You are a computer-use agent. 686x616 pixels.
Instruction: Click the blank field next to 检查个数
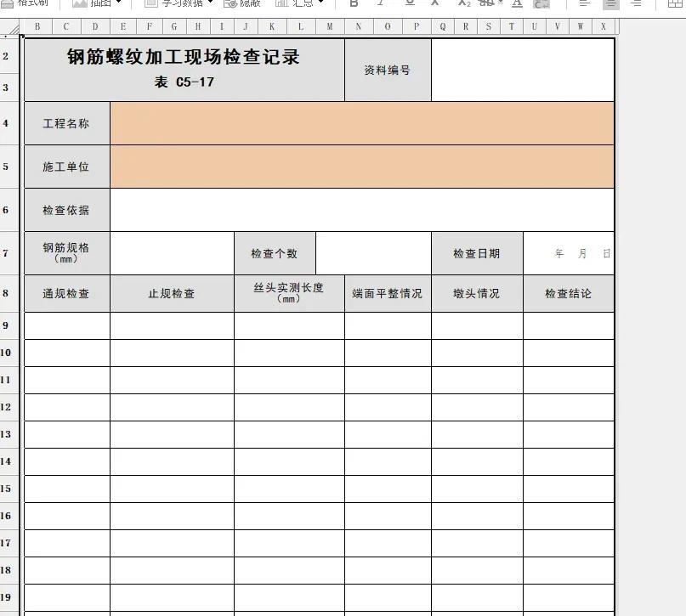374,253
